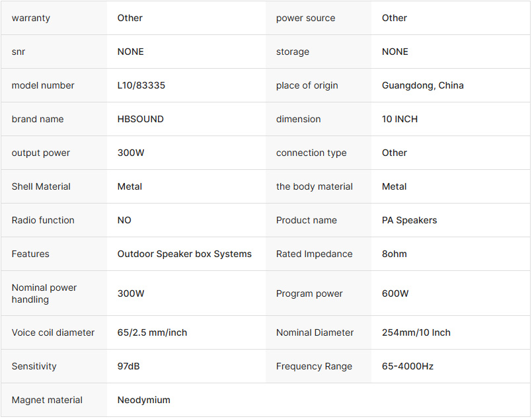Select the 'Frequency Range' label cell
532x419 pixels.
314,366
